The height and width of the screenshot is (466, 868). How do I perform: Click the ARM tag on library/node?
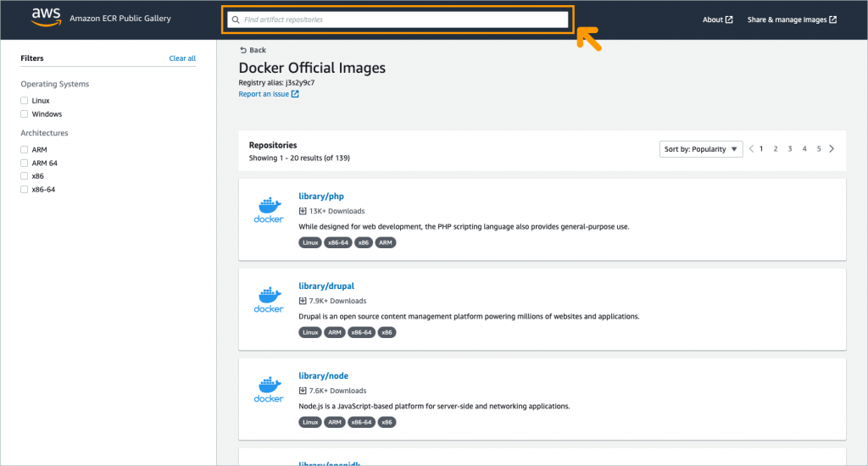(334, 422)
